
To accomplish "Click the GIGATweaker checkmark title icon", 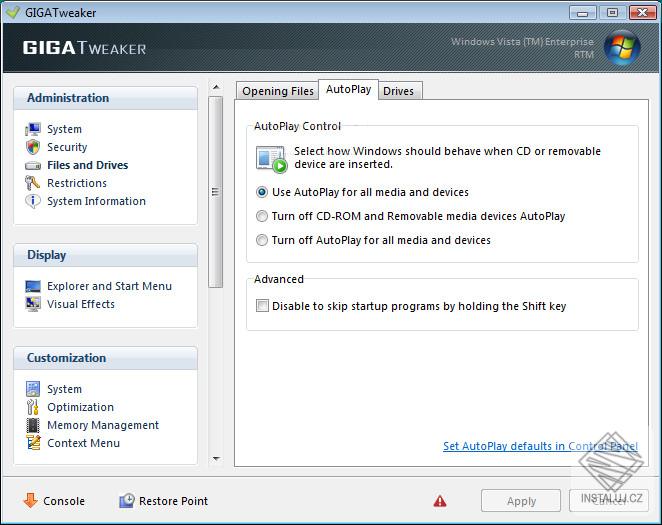I will [x=13, y=12].
